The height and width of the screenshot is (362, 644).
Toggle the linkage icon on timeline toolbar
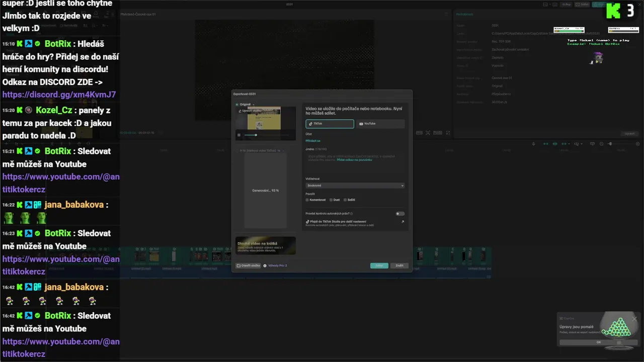tap(564, 144)
